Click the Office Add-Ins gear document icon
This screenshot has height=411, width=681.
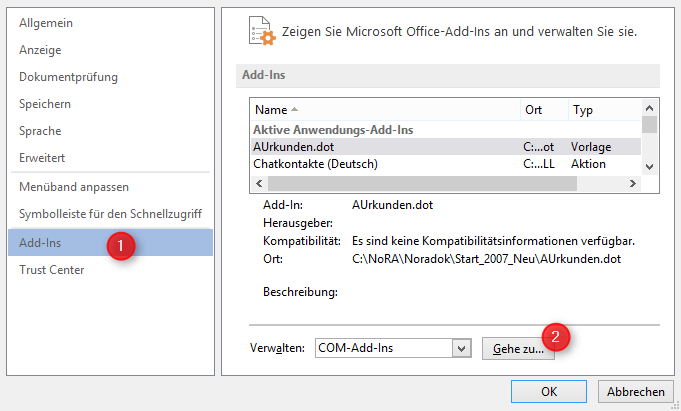(260, 32)
